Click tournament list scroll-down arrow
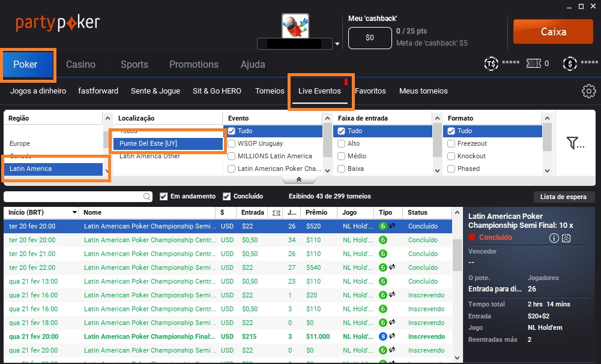601x364 pixels. [x=457, y=358]
